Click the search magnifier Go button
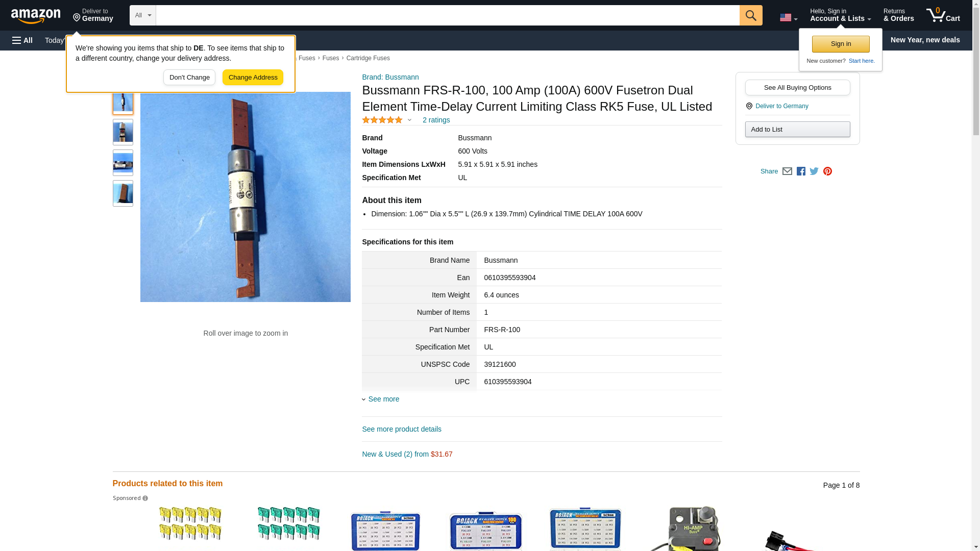Image resolution: width=980 pixels, height=551 pixels. (x=751, y=15)
